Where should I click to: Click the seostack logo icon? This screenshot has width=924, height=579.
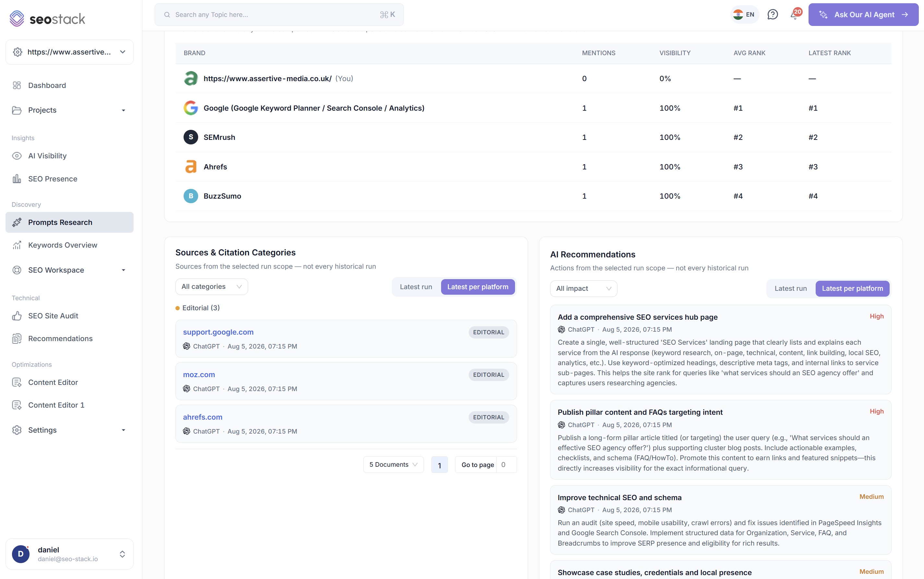point(17,18)
